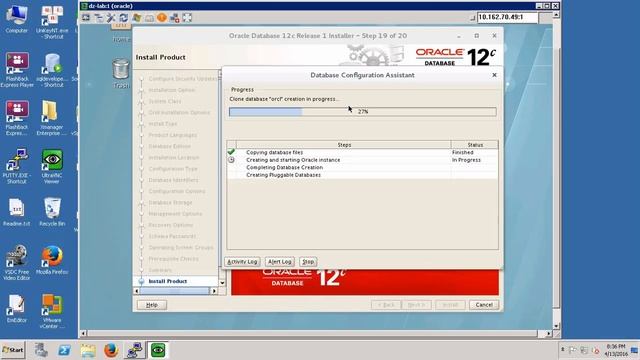Select the sqldeveloper shortcut desktop icon
Image resolution: width=640 pixels, height=360 pixels.
pos(52,70)
